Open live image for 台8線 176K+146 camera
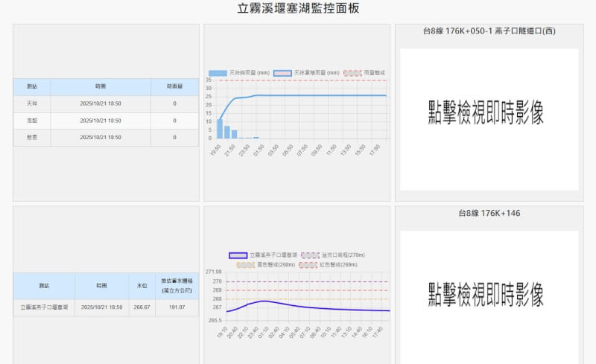The width and height of the screenshot is (596, 364). click(x=489, y=292)
